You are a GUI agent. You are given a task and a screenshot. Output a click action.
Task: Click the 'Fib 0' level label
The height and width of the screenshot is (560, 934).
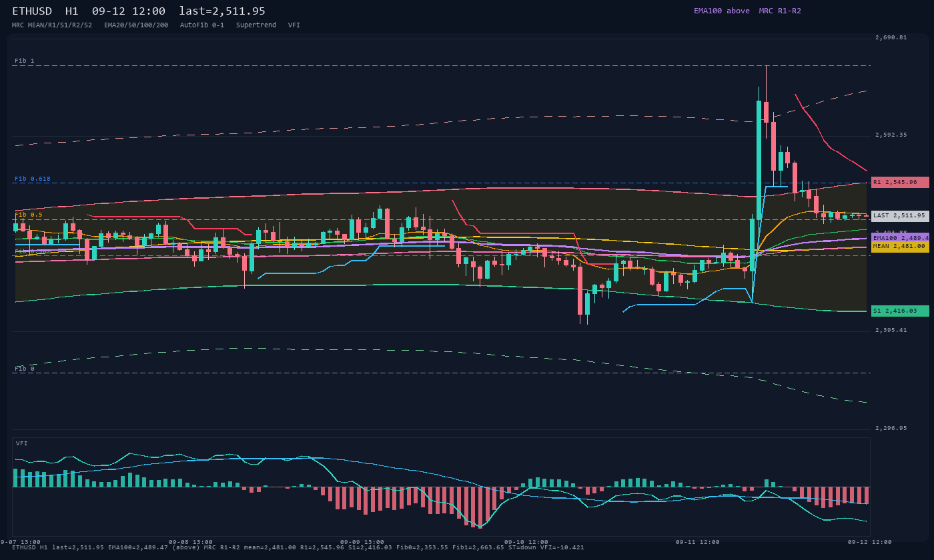(25, 368)
